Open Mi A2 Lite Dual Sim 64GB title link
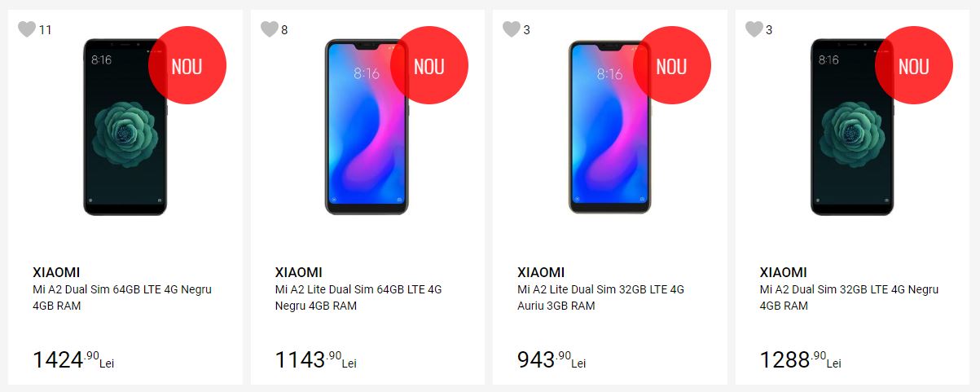Image resolution: width=980 pixels, height=392 pixels. (x=358, y=297)
